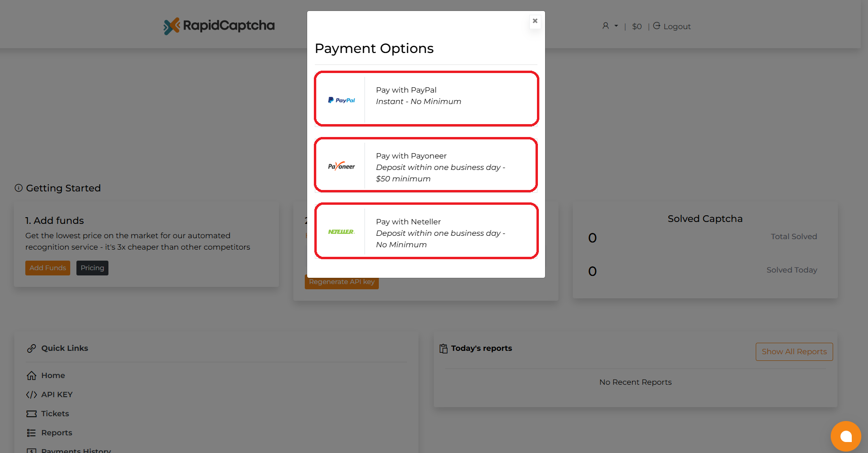Image resolution: width=868 pixels, height=453 pixels.
Task: Click the Tickets icon in Quick Links
Action: 32,414
